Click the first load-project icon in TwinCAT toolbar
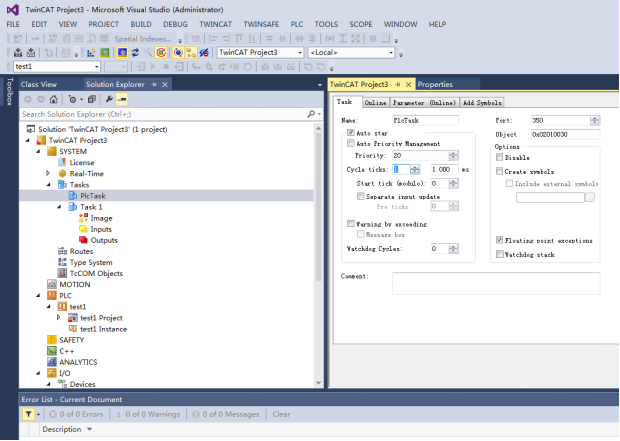Viewport: 620px width, 441px height. pos(18,53)
